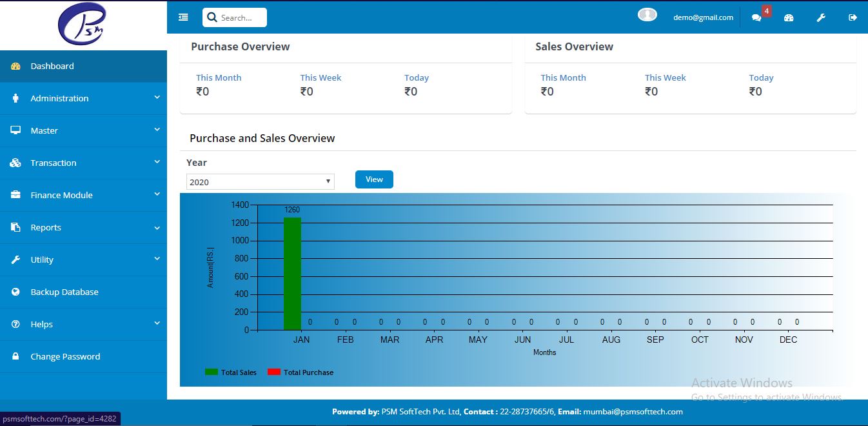The width and height of the screenshot is (868, 426).
Task: Expand the Master menu chevron
Action: pos(157,130)
